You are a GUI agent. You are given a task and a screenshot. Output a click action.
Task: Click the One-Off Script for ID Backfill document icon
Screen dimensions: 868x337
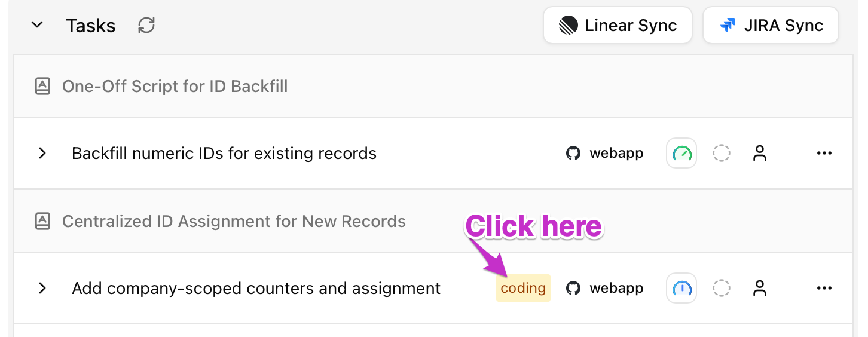click(42, 87)
